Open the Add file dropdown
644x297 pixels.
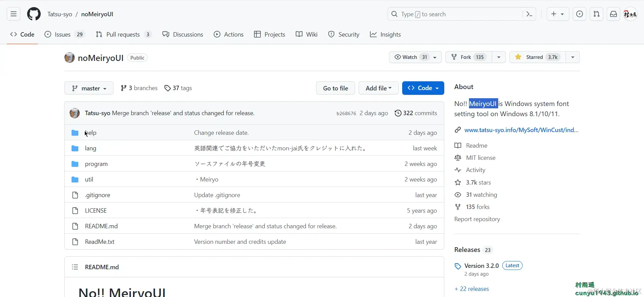[378, 88]
